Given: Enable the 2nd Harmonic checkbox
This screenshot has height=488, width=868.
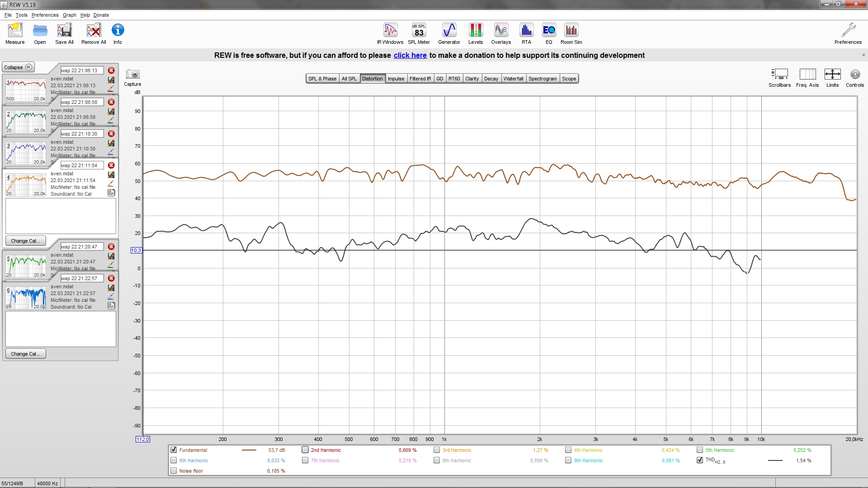Looking at the screenshot, I should point(305,450).
